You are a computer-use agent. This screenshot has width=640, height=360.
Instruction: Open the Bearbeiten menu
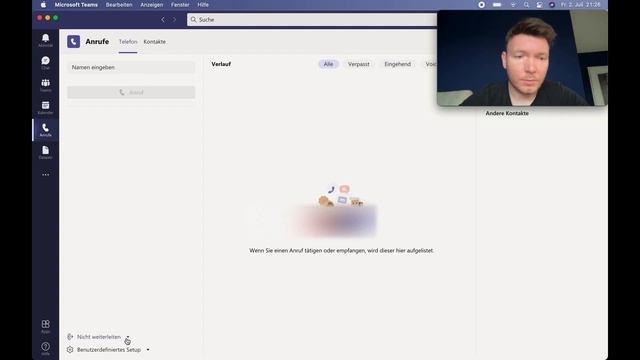[119, 5]
